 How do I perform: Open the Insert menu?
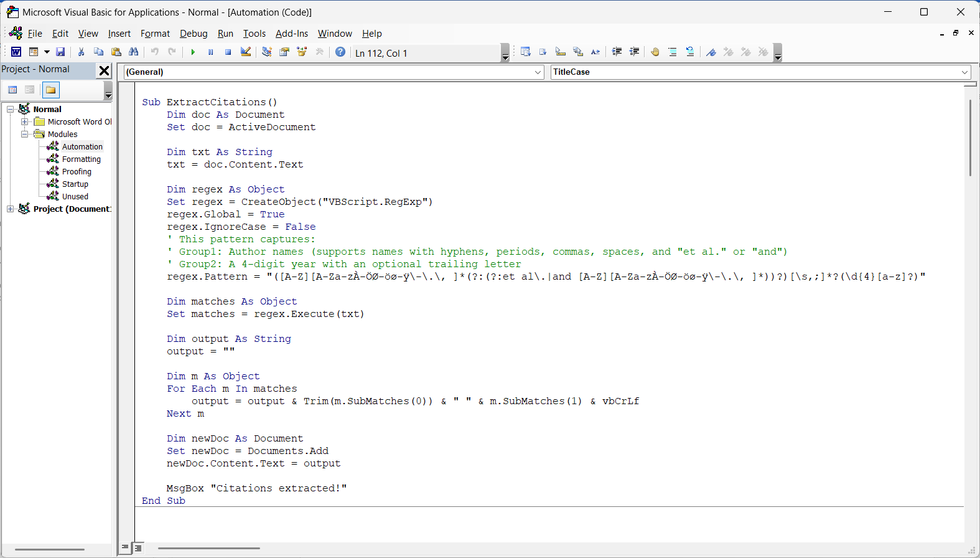(119, 34)
